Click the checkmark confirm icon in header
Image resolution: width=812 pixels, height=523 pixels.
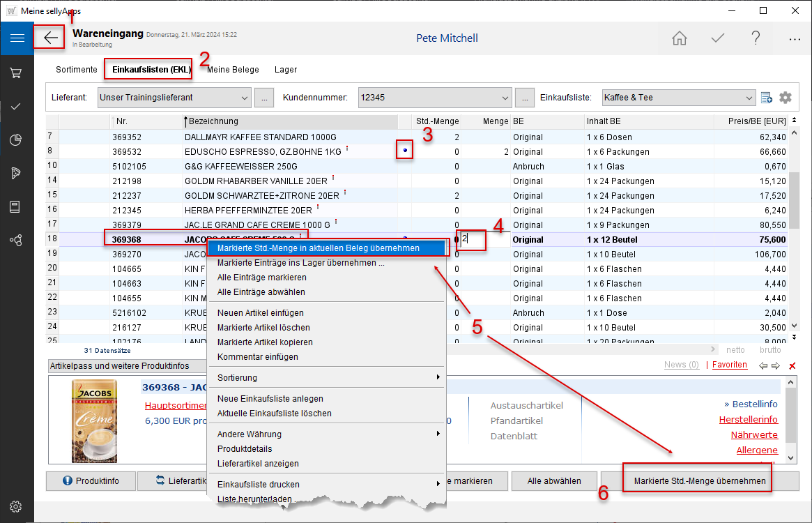pos(717,38)
